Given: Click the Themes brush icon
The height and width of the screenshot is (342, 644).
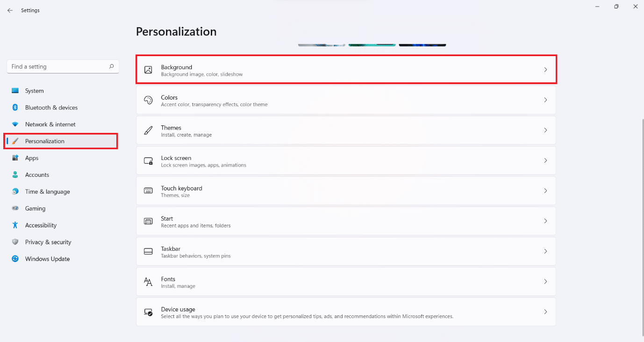Looking at the screenshot, I should [148, 131].
